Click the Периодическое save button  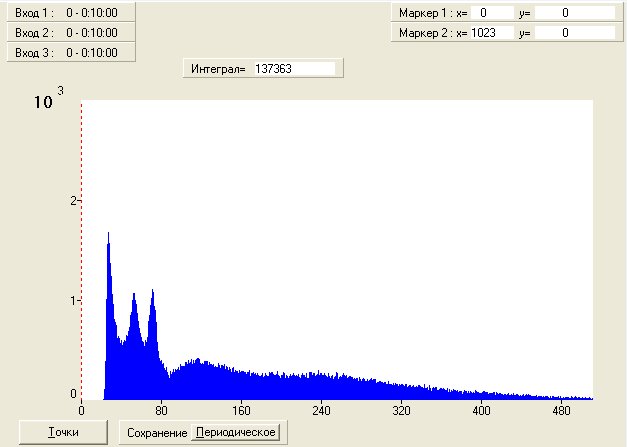click(236, 432)
